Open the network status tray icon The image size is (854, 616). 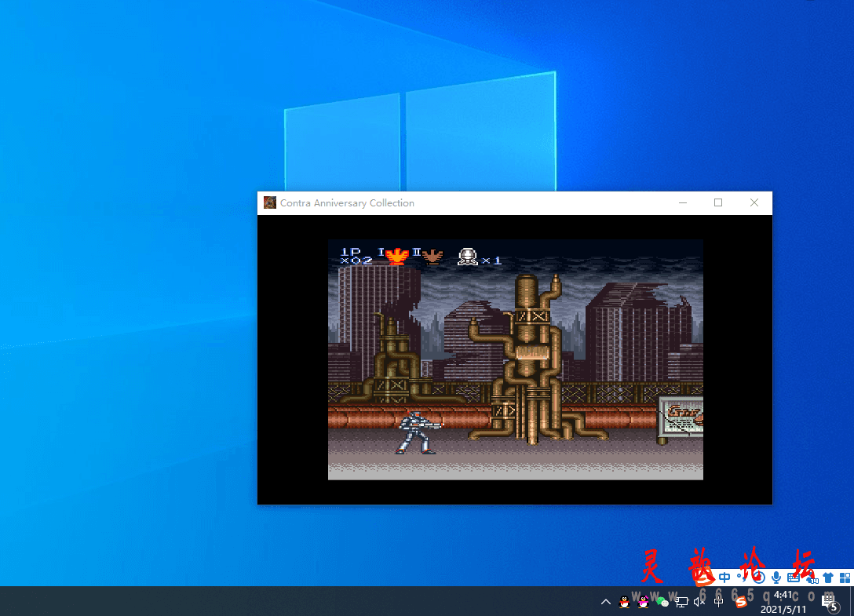[681, 602]
